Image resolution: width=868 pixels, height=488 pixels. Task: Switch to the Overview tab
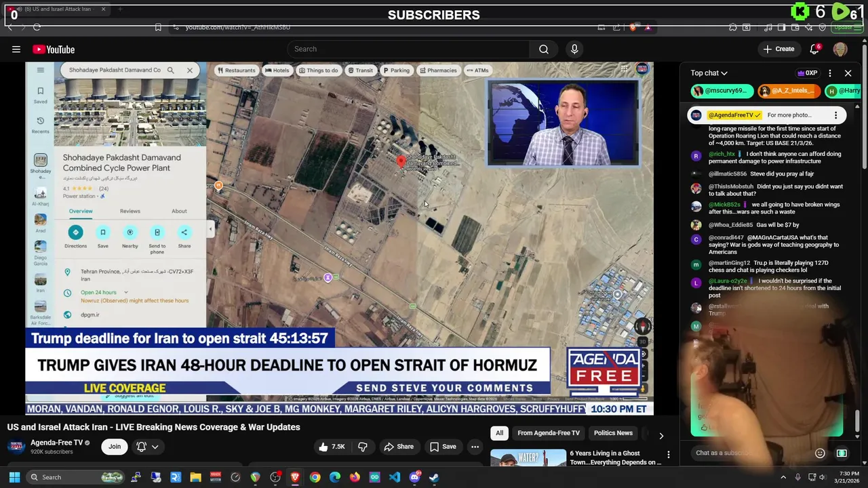[x=81, y=211]
